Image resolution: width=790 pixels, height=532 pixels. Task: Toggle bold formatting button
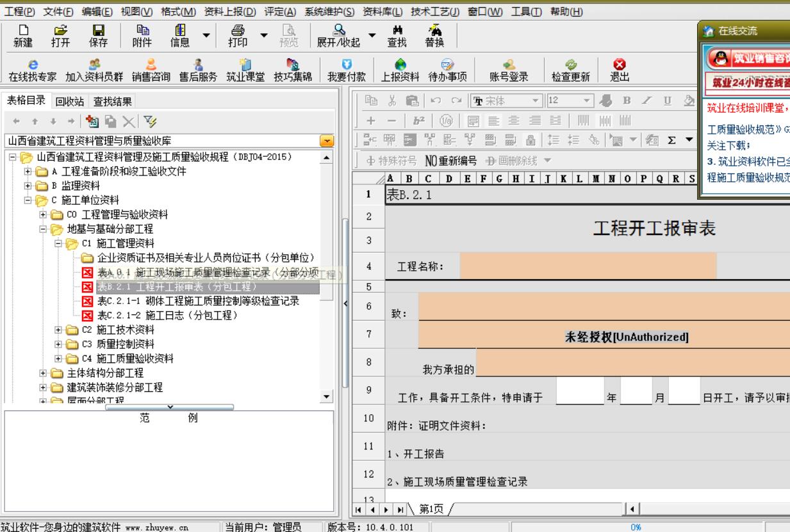pos(627,101)
